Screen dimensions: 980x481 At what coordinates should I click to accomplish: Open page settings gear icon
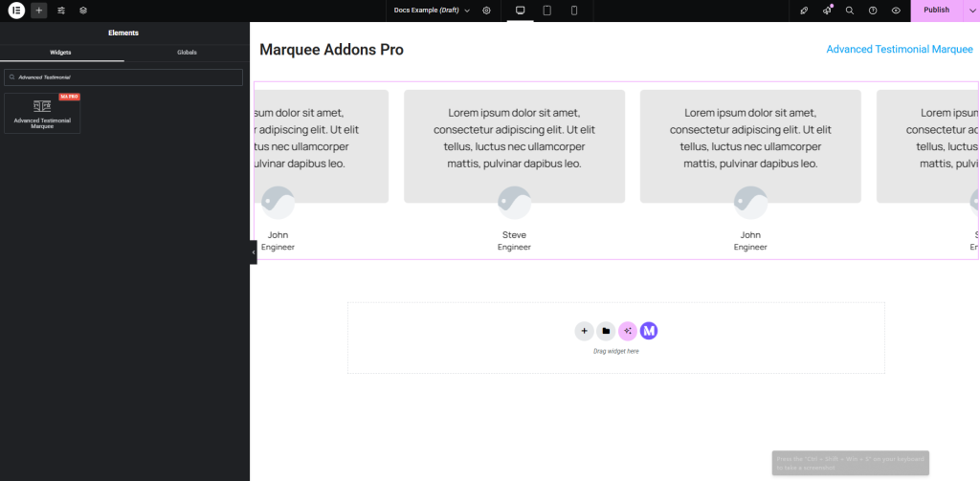[x=486, y=11]
